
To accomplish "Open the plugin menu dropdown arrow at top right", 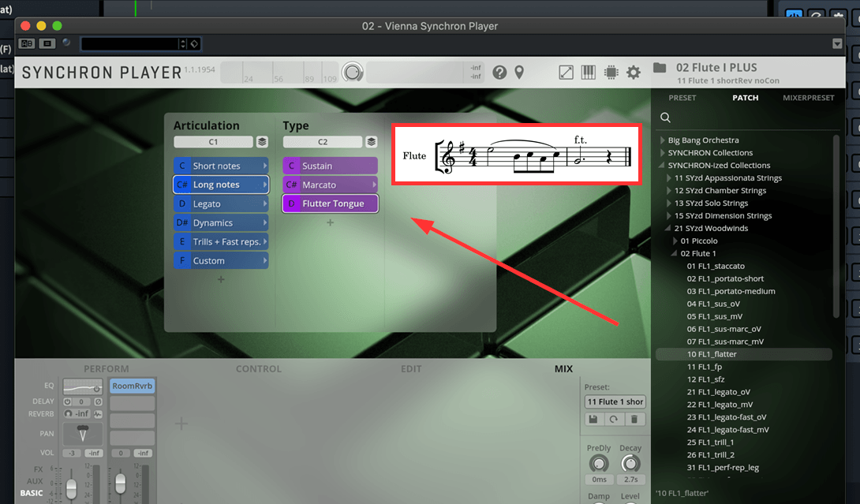I will click(837, 43).
